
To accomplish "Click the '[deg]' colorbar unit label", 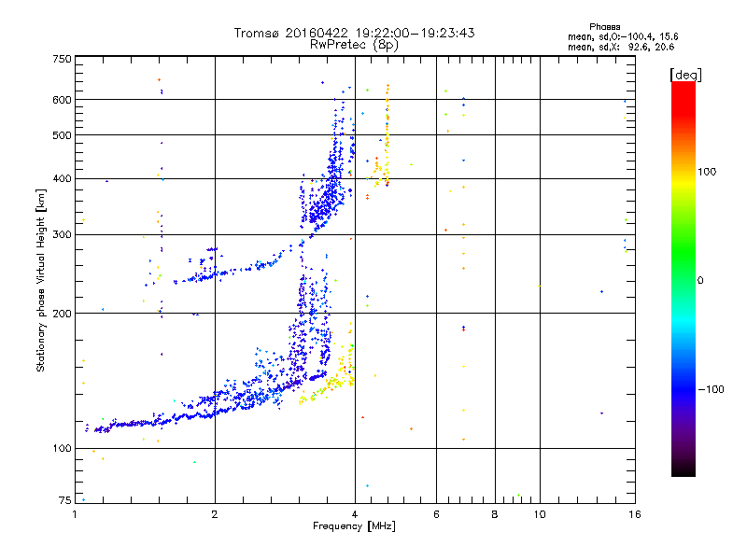I will coord(685,75).
